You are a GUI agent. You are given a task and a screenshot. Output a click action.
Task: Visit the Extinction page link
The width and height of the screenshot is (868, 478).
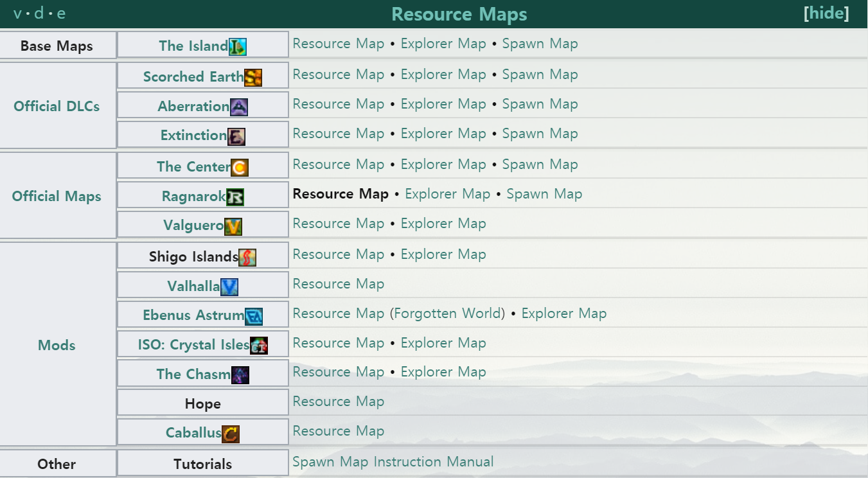[193, 136]
